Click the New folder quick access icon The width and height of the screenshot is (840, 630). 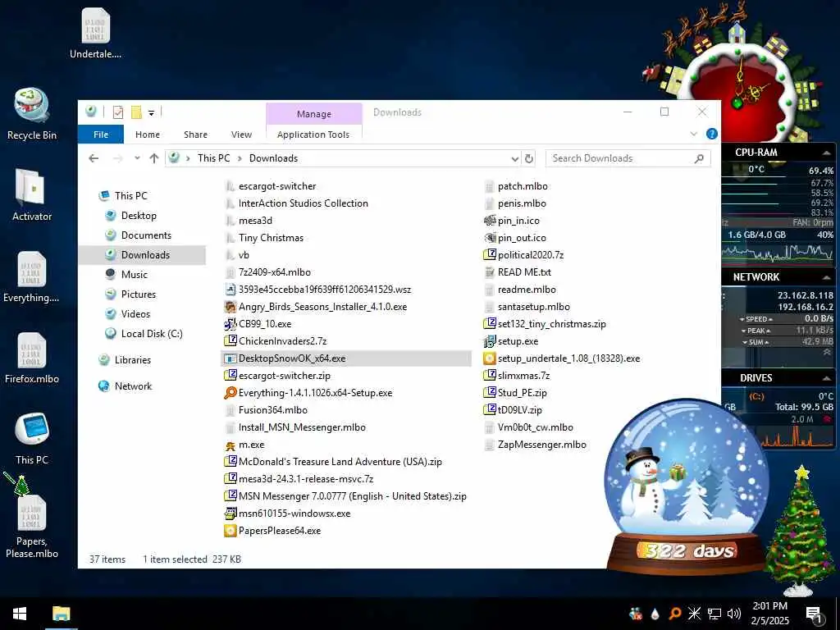pos(136,112)
